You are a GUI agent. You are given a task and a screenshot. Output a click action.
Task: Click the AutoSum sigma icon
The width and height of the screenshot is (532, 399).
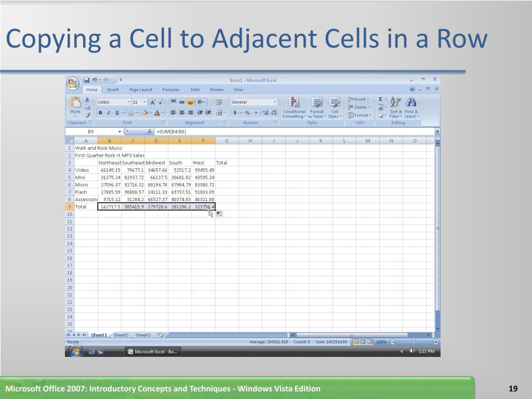click(381, 99)
